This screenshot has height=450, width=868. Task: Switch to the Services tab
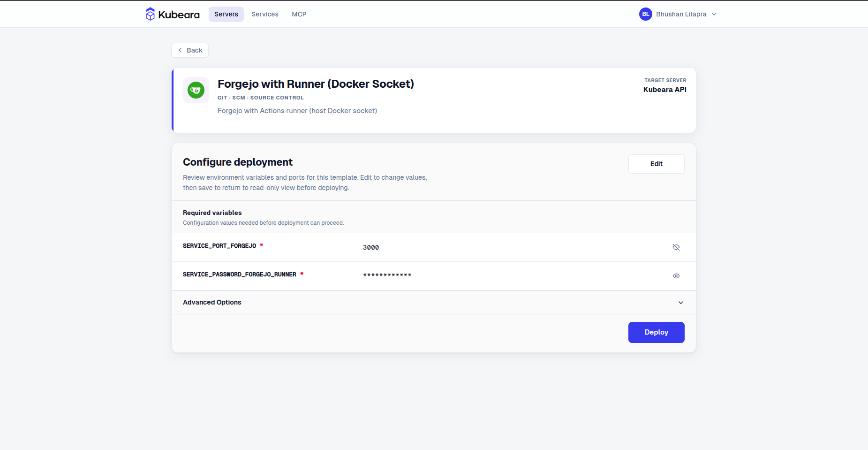tap(265, 14)
